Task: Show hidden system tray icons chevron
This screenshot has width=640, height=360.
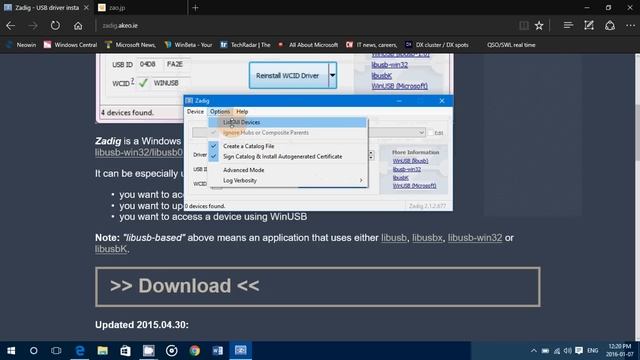Action: (533, 351)
